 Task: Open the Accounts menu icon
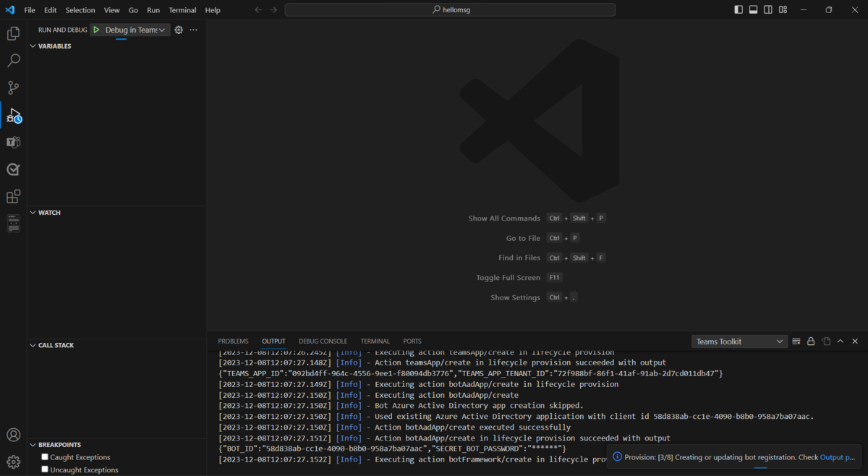(x=13, y=435)
